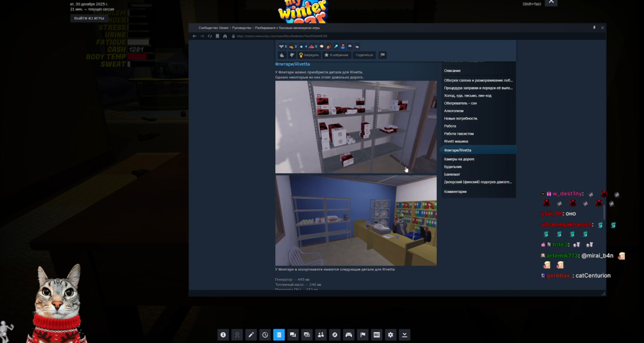
Task: Open Работа таксистом section
Action: (459, 134)
